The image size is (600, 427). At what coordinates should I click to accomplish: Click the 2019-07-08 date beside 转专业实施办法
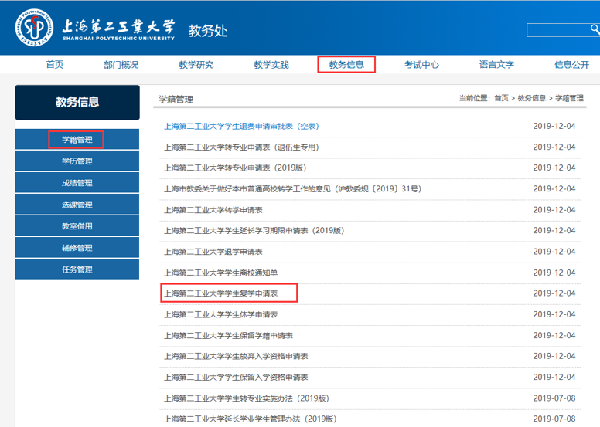(554, 398)
